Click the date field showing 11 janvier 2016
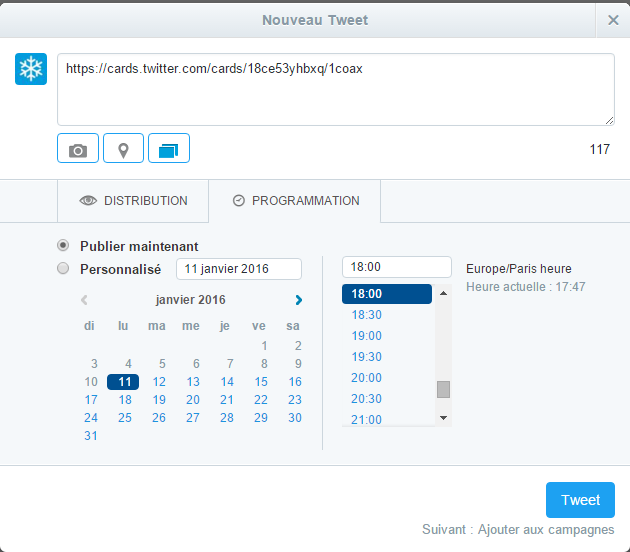Image resolution: width=630 pixels, height=552 pixels. click(238, 269)
